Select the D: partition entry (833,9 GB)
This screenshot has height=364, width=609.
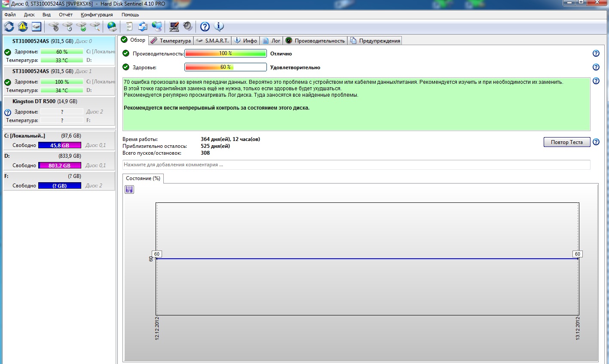pyautogui.click(x=59, y=161)
